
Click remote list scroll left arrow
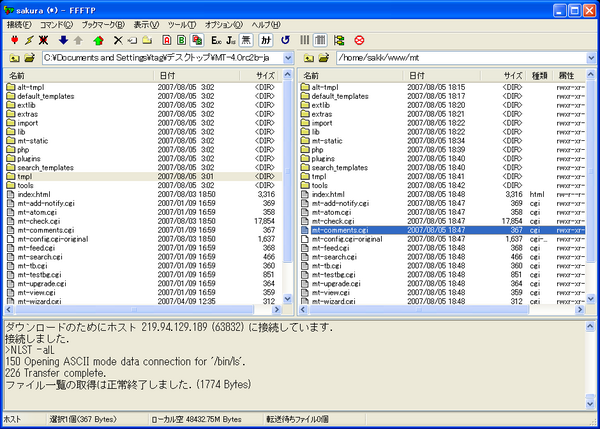click(x=303, y=309)
